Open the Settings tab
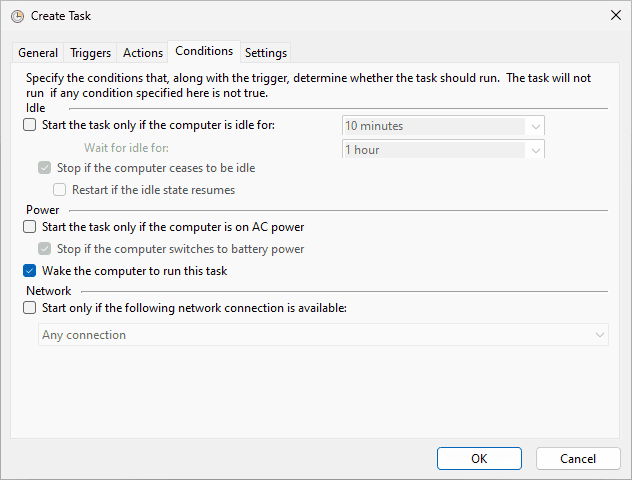The width and height of the screenshot is (632, 480). tap(265, 53)
